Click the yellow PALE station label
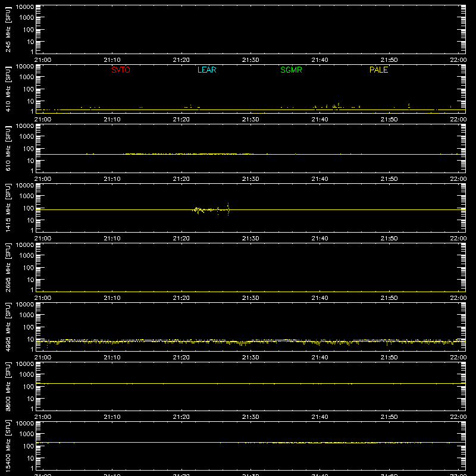The width and height of the screenshot is (476, 476). coord(378,70)
